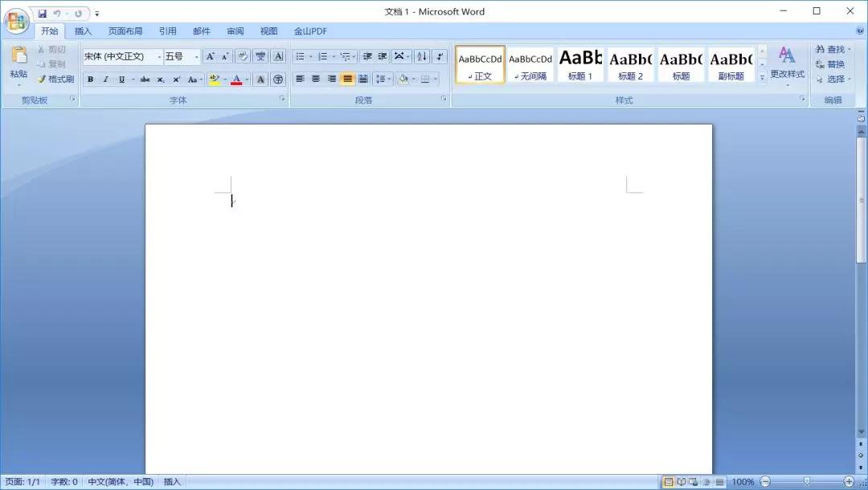Open the font name dropdown
This screenshot has height=490, width=868.
tap(159, 55)
